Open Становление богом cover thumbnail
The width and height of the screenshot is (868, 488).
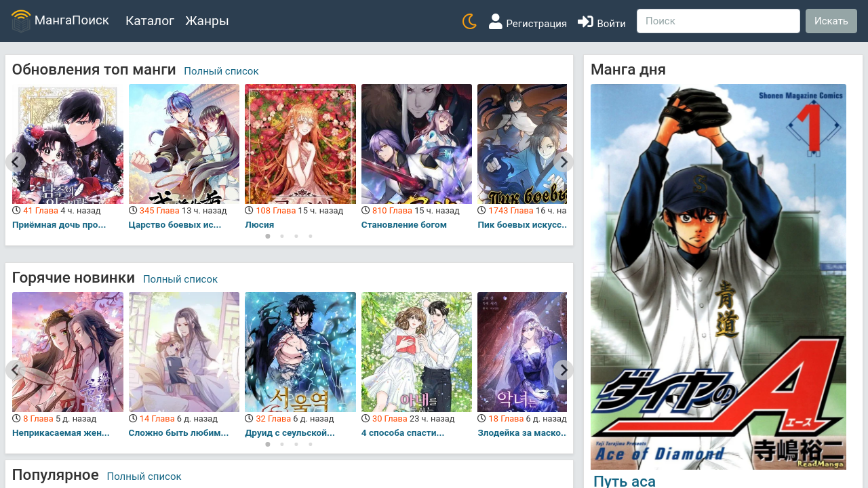coord(416,144)
